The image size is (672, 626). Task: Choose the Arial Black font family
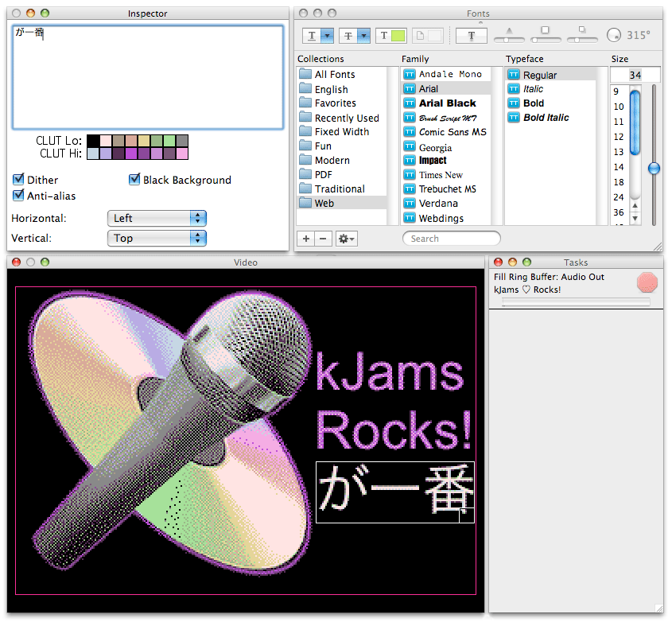[445, 103]
